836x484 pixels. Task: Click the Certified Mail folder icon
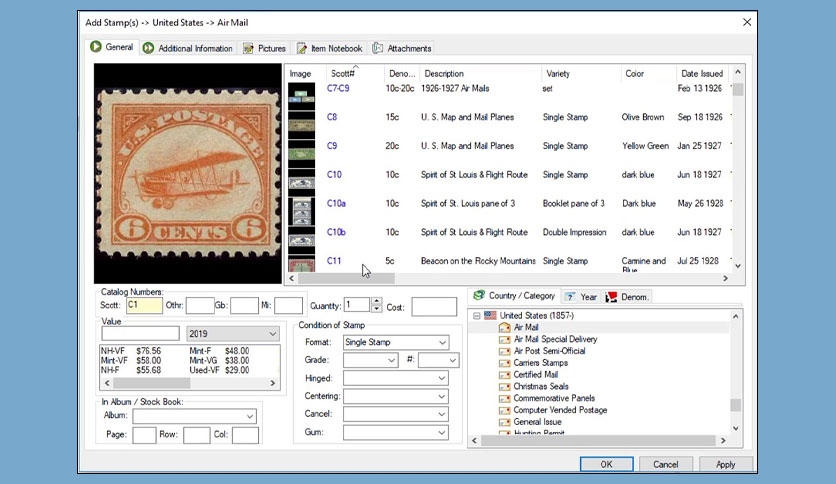click(504, 375)
